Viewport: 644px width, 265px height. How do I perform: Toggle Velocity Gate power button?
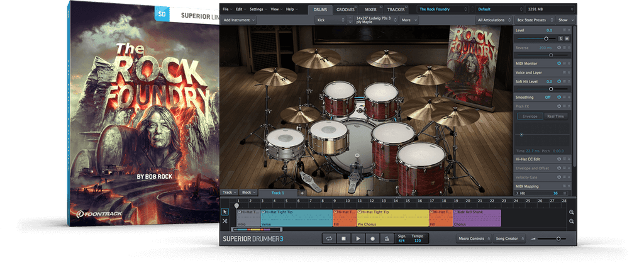559,177
